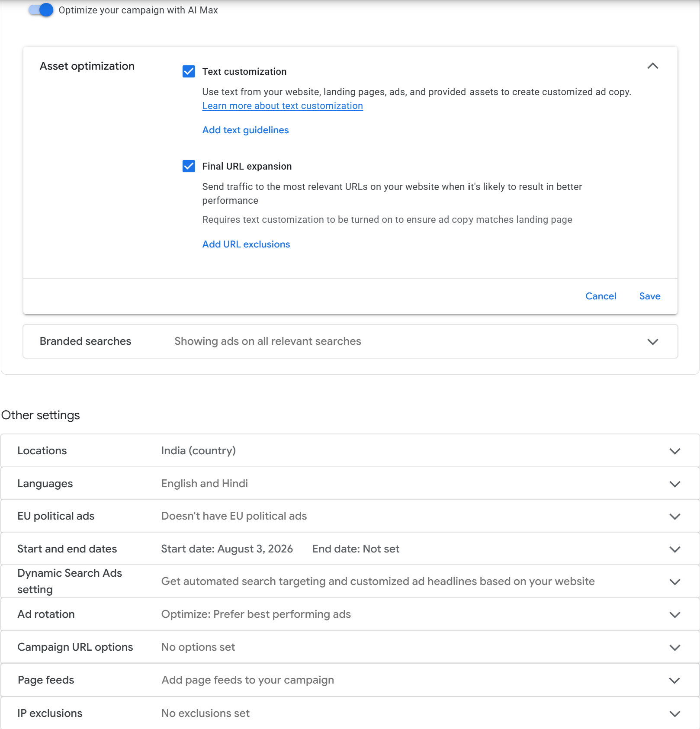The width and height of the screenshot is (700, 729).
Task: Select the Branded searches status text
Action: point(268,341)
